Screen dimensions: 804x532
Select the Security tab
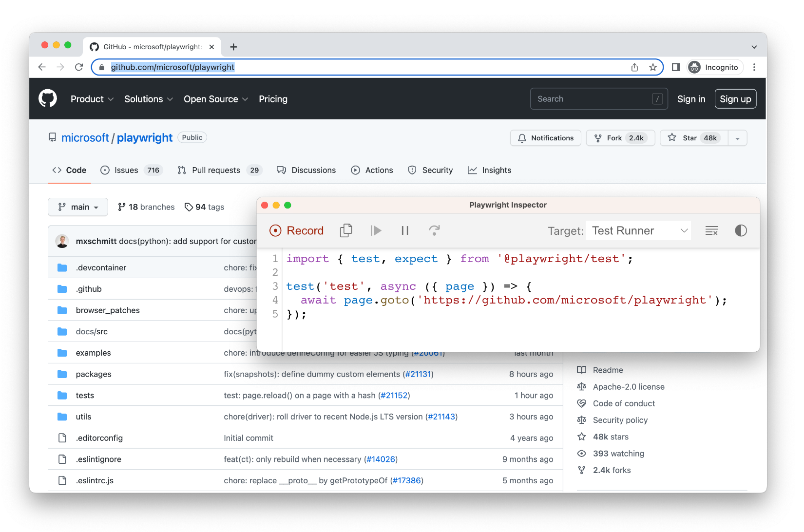point(430,170)
